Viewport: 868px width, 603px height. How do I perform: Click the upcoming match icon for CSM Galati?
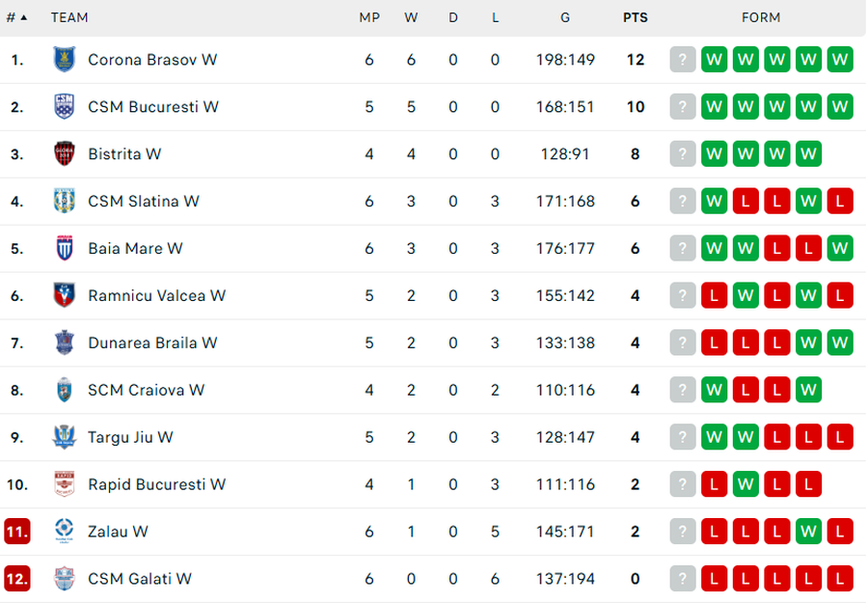pyautogui.click(x=682, y=579)
